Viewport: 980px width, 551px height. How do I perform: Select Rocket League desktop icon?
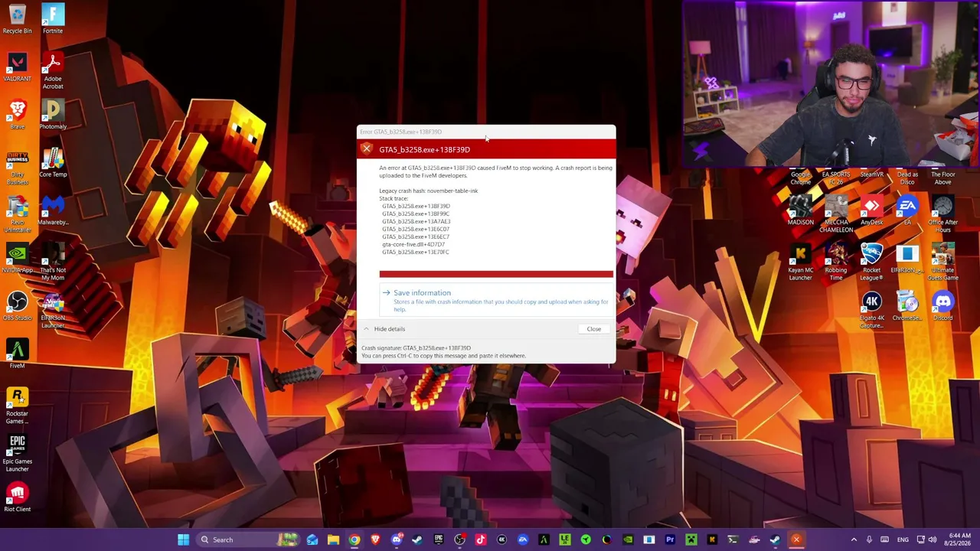coord(871,262)
